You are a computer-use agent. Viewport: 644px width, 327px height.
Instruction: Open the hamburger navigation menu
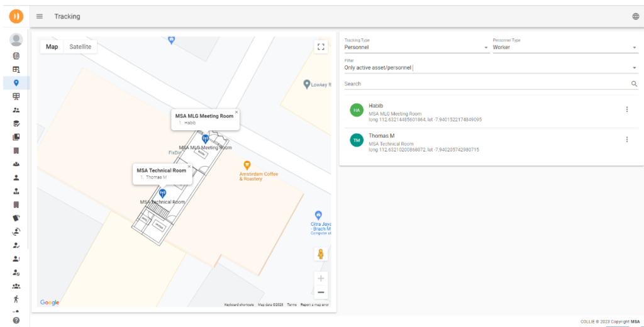[40, 16]
